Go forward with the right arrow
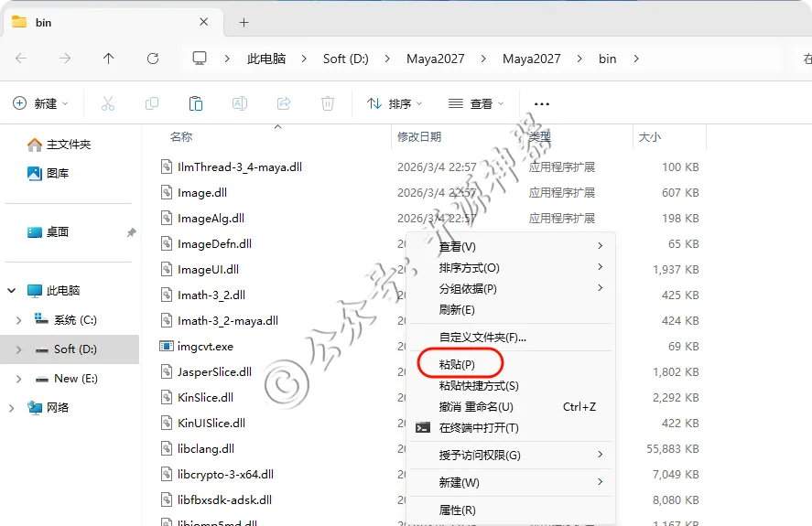 point(65,59)
